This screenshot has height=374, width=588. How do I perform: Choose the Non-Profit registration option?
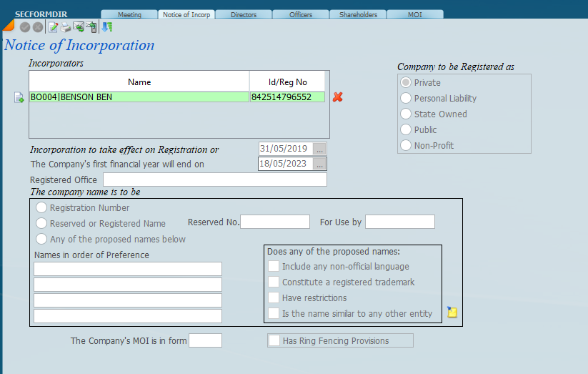(406, 145)
